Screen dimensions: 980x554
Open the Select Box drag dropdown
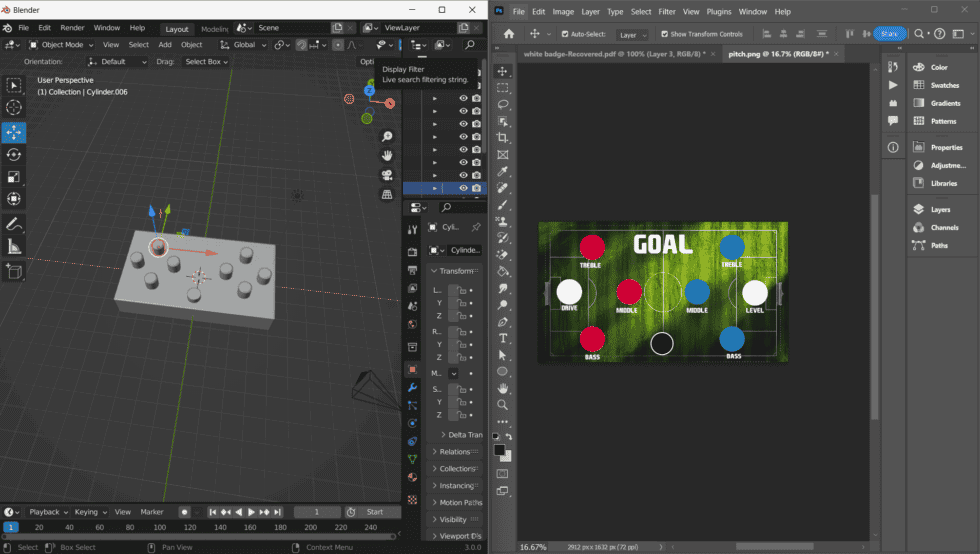(x=206, y=62)
